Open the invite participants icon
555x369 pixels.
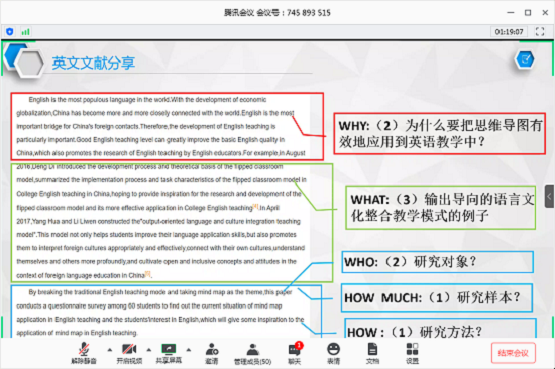click(x=212, y=353)
